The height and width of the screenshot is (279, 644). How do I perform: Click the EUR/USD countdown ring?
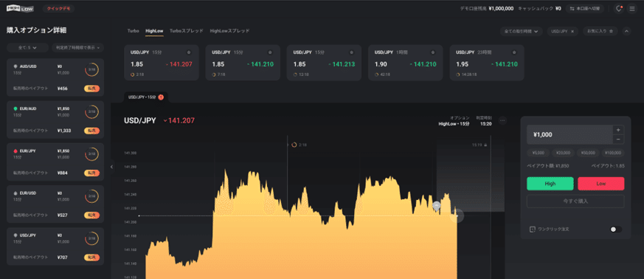click(91, 196)
